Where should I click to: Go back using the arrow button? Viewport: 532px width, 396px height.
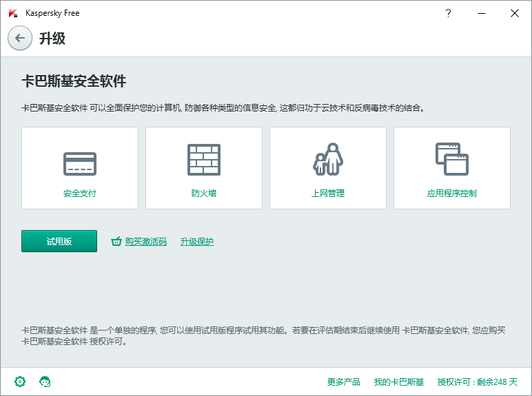click(x=20, y=38)
